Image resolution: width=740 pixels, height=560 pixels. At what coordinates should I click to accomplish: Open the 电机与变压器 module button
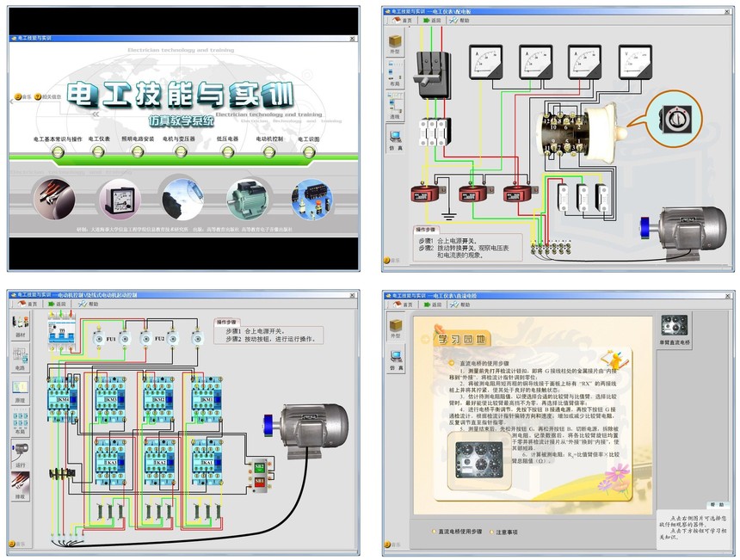point(180,152)
